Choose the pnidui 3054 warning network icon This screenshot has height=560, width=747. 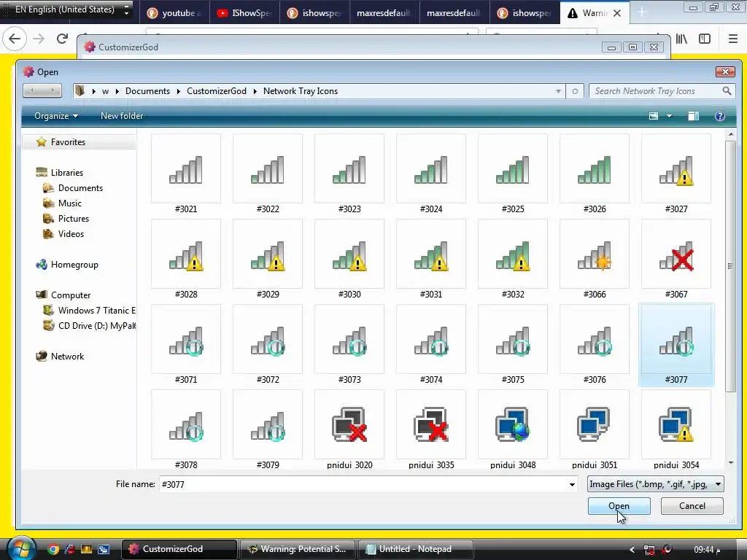click(676, 429)
